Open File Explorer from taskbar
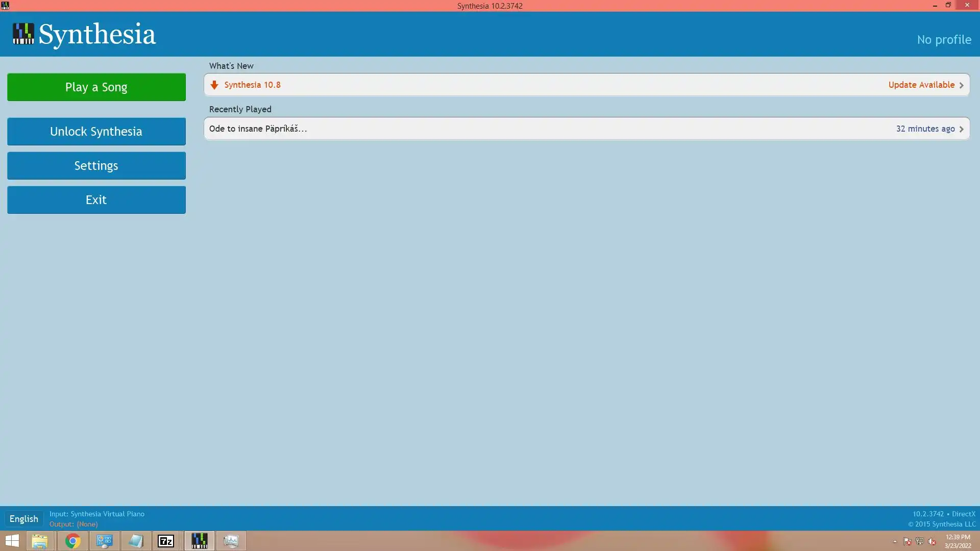The height and width of the screenshot is (551, 980). 40,541
